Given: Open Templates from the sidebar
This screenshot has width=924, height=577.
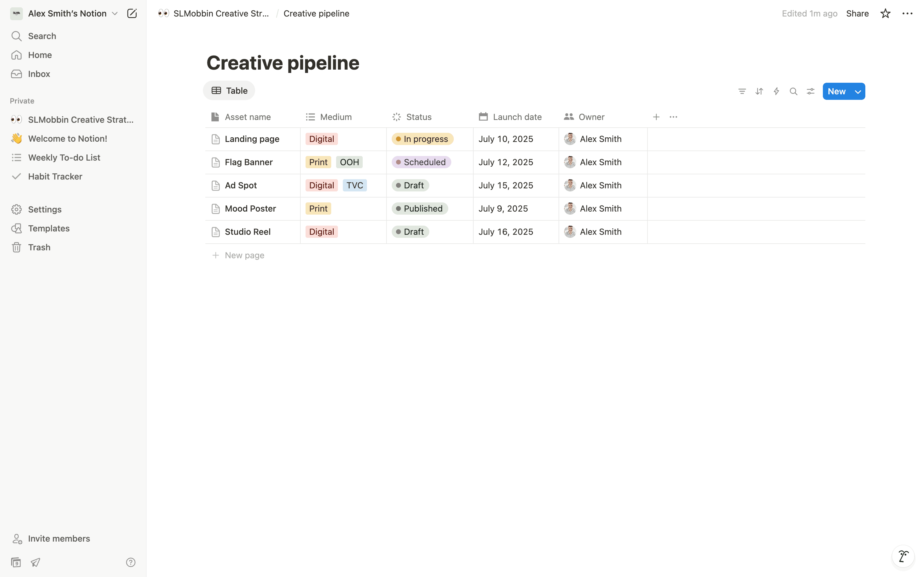Looking at the screenshot, I should [x=49, y=228].
